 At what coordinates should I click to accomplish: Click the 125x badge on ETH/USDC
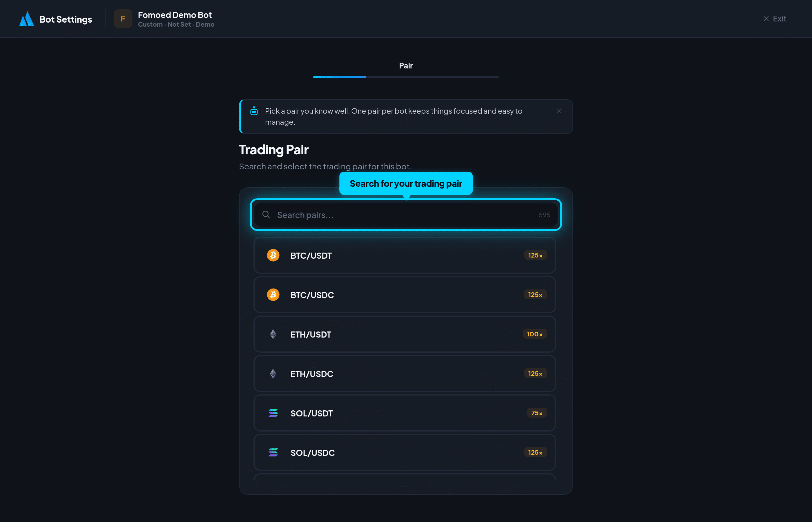(x=535, y=374)
